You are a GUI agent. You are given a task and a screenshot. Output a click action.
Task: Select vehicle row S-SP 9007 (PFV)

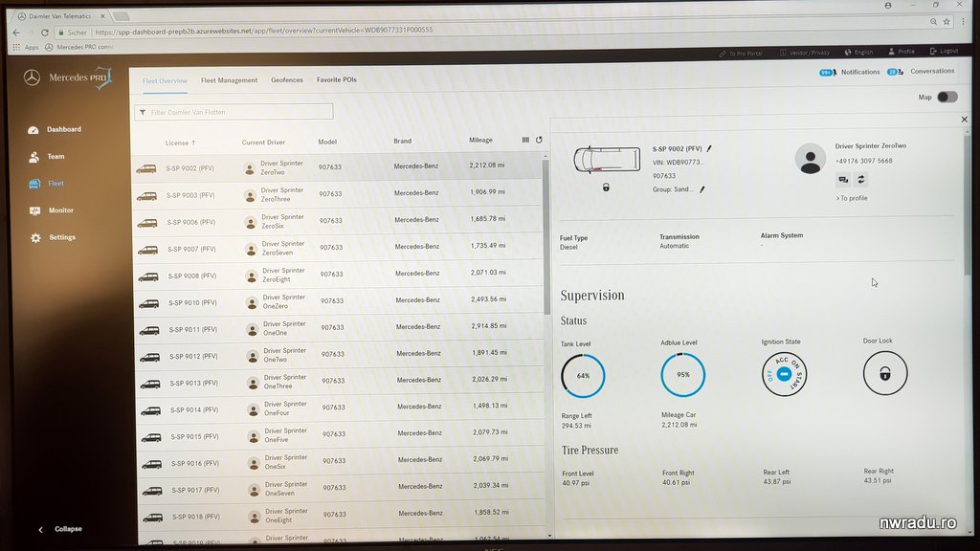coord(338,248)
